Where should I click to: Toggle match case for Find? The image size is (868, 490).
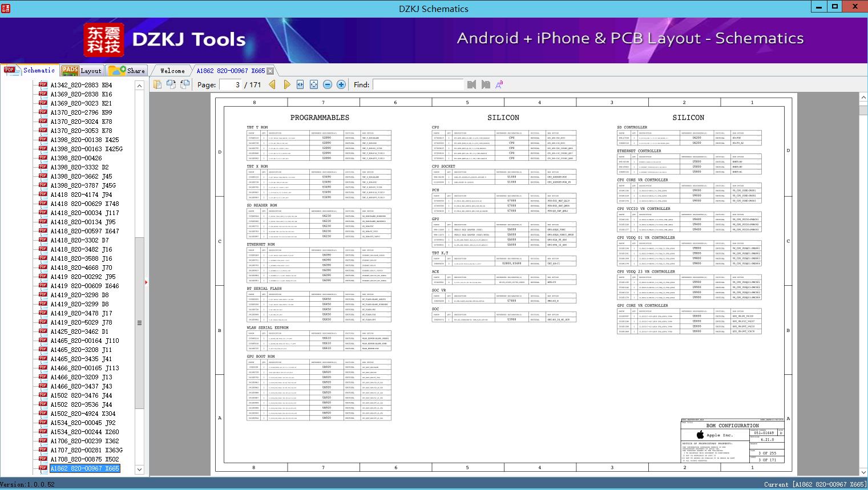coord(499,84)
